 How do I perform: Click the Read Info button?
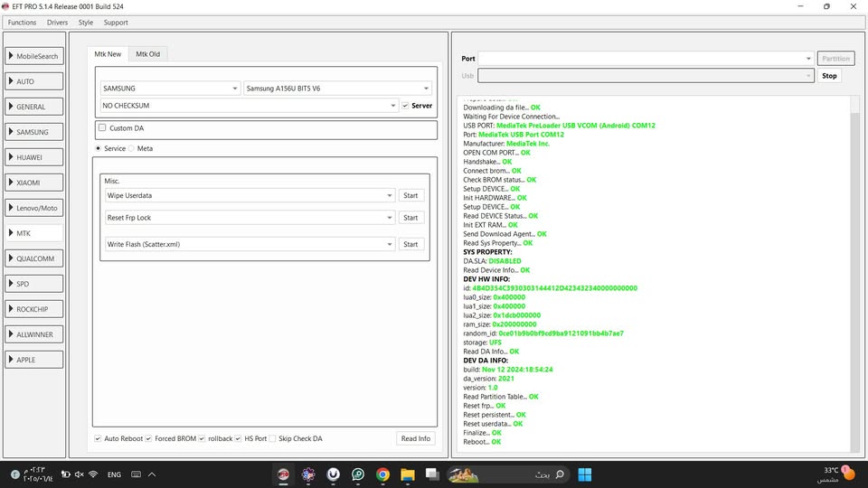point(416,438)
